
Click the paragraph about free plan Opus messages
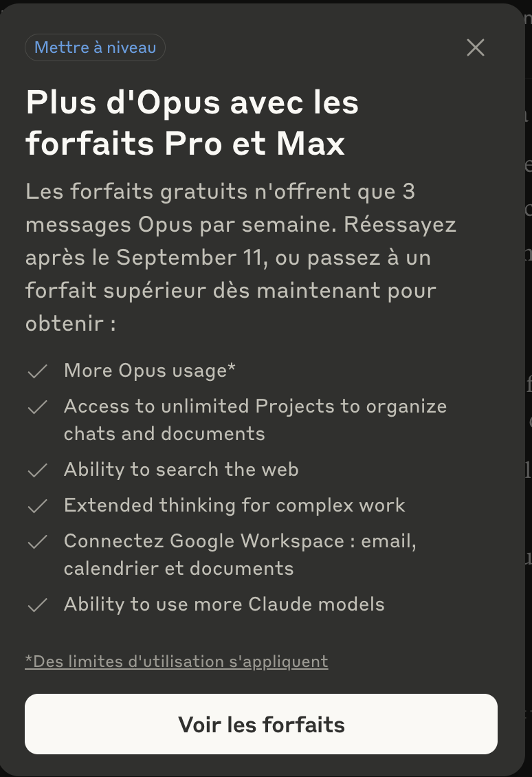pos(241,257)
